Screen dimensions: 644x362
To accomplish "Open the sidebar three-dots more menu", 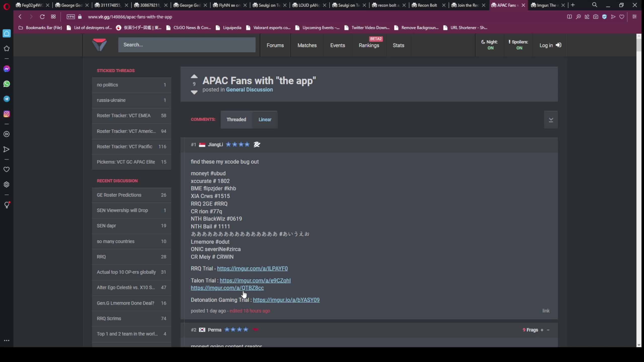I will point(7,340).
